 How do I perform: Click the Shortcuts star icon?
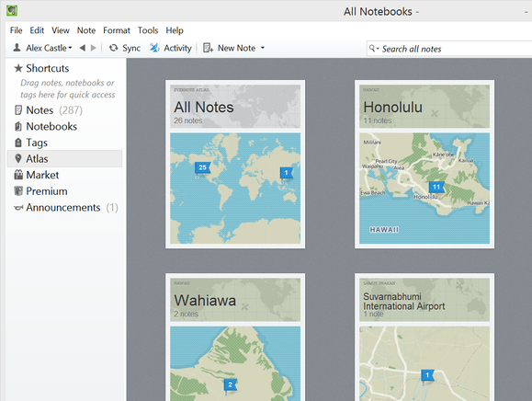(x=18, y=68)
